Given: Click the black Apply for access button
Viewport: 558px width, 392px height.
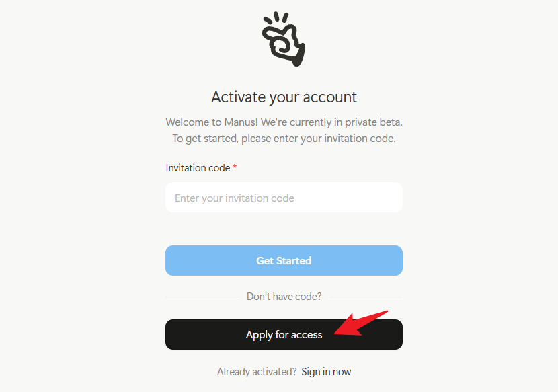Looking at the screenshot, I should (284, 335).
